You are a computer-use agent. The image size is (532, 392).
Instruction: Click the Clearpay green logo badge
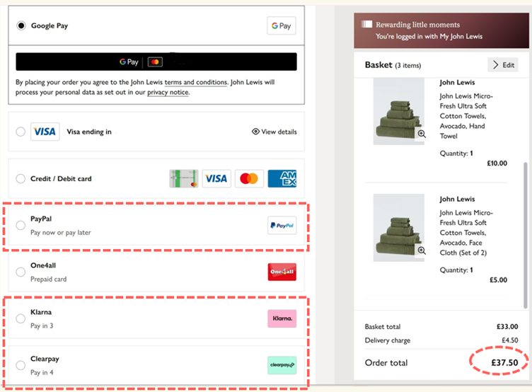[282, 365]
